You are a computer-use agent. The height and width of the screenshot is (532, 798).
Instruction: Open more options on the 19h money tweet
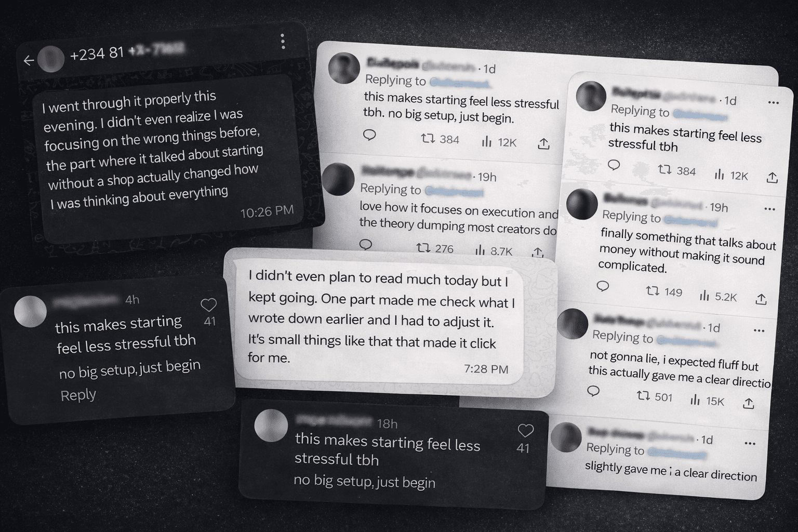click(x=769, y=209)
